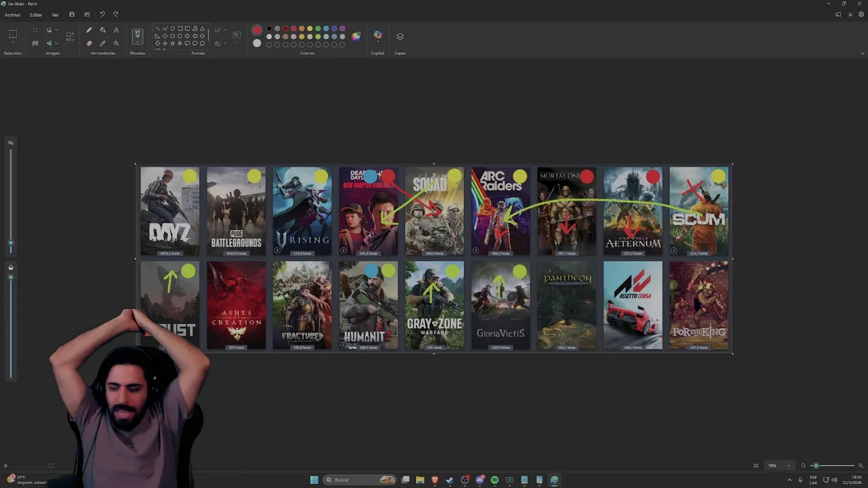Click the Redo arrow

tap(116, 14)
